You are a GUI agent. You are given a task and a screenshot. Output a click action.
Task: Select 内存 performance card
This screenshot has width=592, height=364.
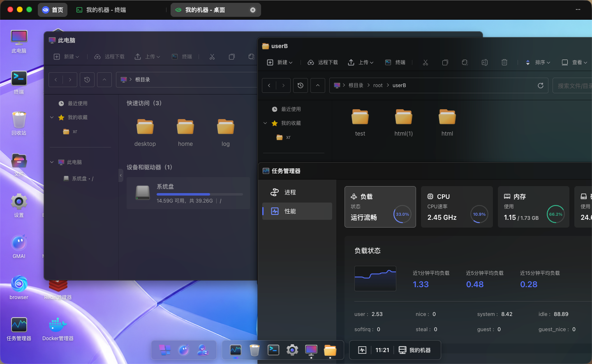point(534,207)
